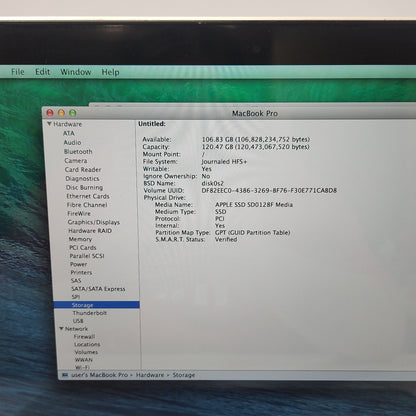Image resolution: width=416 pixels, height=416 pixels.
Task: Click Hardware in the bottom path bar
Action: [150, 375]
